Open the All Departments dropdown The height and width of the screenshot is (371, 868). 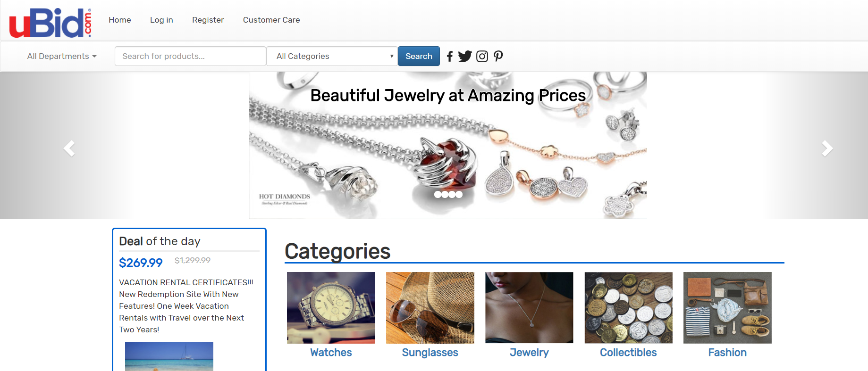click(61, 56)
